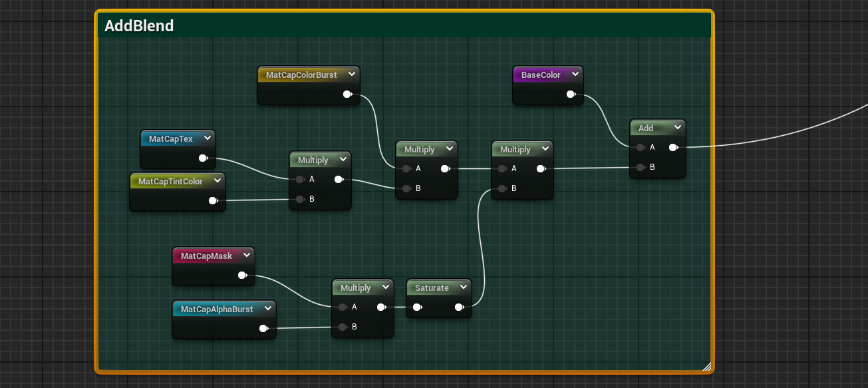Click the MatCapAlphaBurst output pin

point(263,328)
